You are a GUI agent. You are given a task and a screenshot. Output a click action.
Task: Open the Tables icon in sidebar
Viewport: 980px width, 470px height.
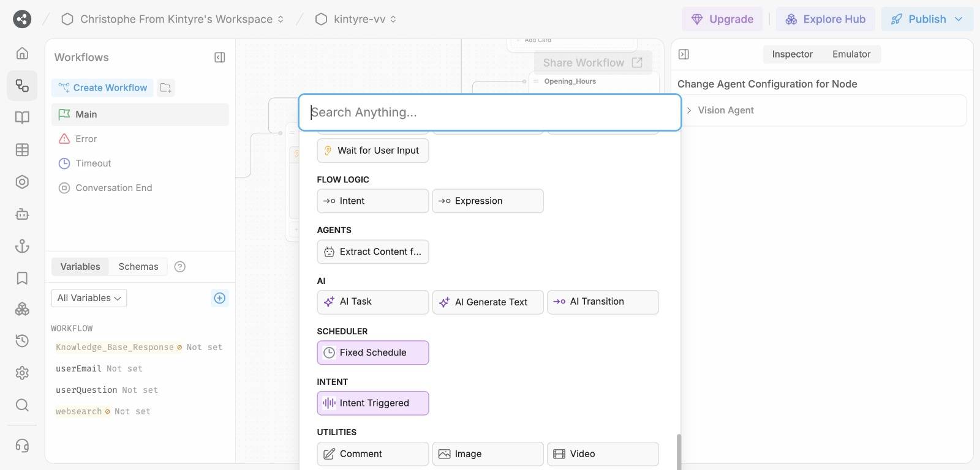point(22,150)
